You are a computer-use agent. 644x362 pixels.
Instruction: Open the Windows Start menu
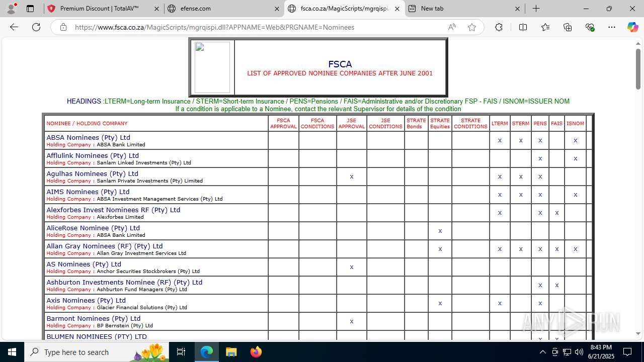pyautogui.click(x=12, y=352)
